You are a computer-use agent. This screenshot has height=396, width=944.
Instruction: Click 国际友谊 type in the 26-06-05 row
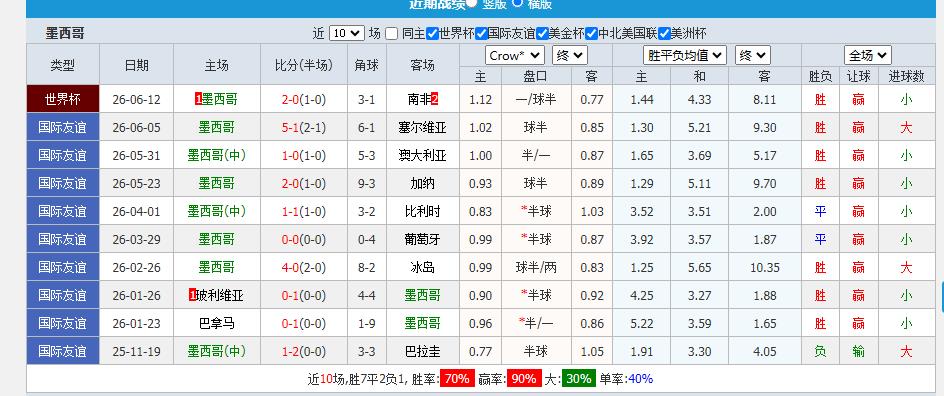tap(63, 127)
